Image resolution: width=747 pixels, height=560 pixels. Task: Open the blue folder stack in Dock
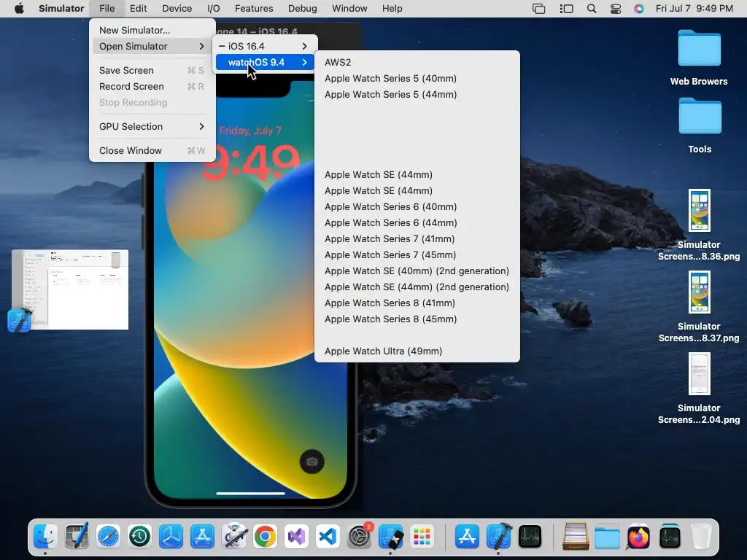(x=607, y=537)
